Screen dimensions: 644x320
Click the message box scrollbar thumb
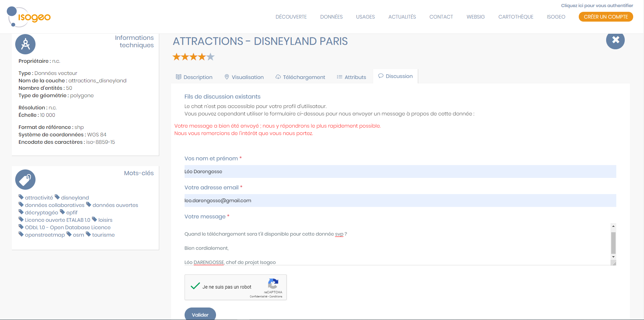point(613,243)
